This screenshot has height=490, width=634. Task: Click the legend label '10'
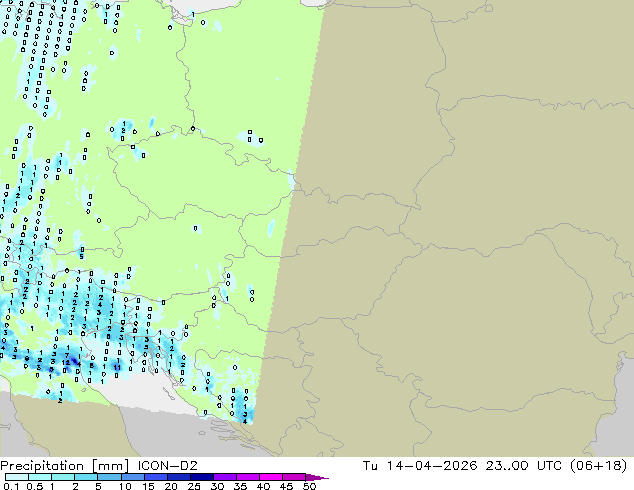(125, 486)
